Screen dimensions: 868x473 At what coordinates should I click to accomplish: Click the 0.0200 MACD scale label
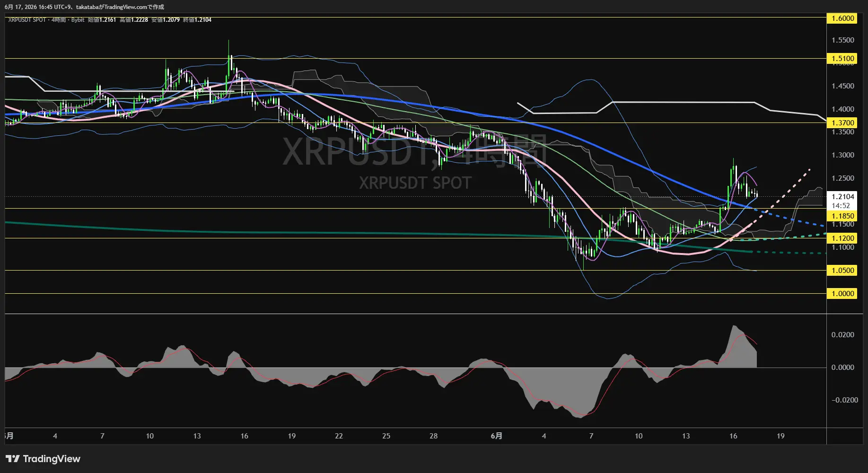click(843, 335)
